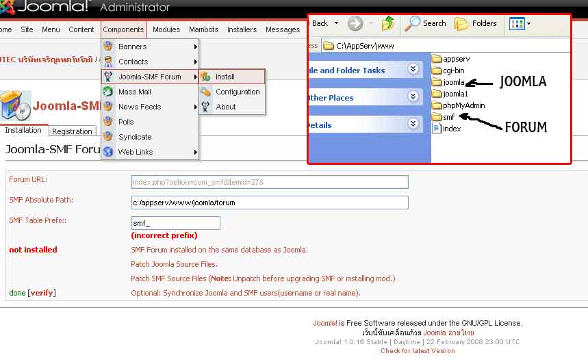Click 'SMF Forum installed on same database' link

(x=219, y=250)
